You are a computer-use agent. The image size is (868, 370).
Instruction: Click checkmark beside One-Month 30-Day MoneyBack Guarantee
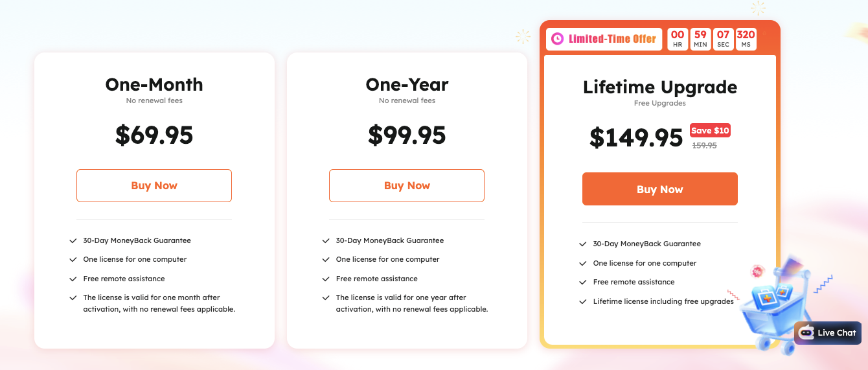coord(73,240)
